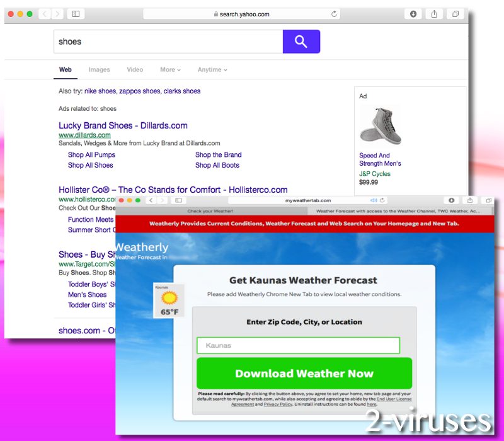The image size is (504, 441).
Task: Show the sidebar using the sidebar icon
Action: (x=76, y=13)
